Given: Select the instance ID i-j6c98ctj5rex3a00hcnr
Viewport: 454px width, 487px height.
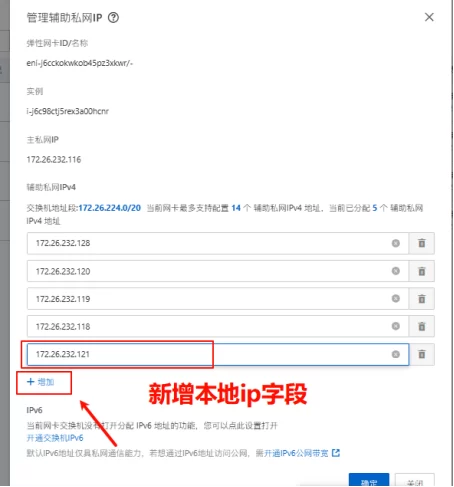Looking at the screenshot, I should [x=68, y=111].
